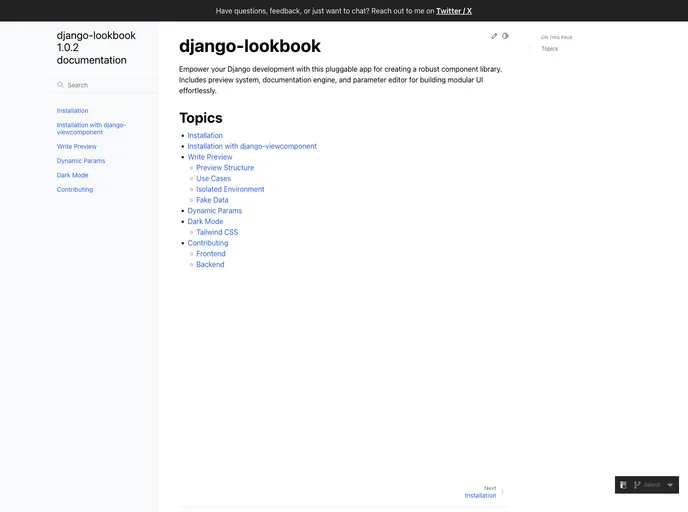This screenshot has height=512, width=688.
Task: Click the search magnifier icon in sidebar
Action: [x=60, y=85]
